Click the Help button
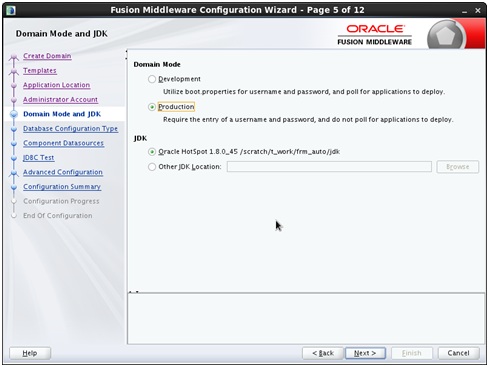Image resolution: width=489 pixels, height=367 pixels. 30,353
